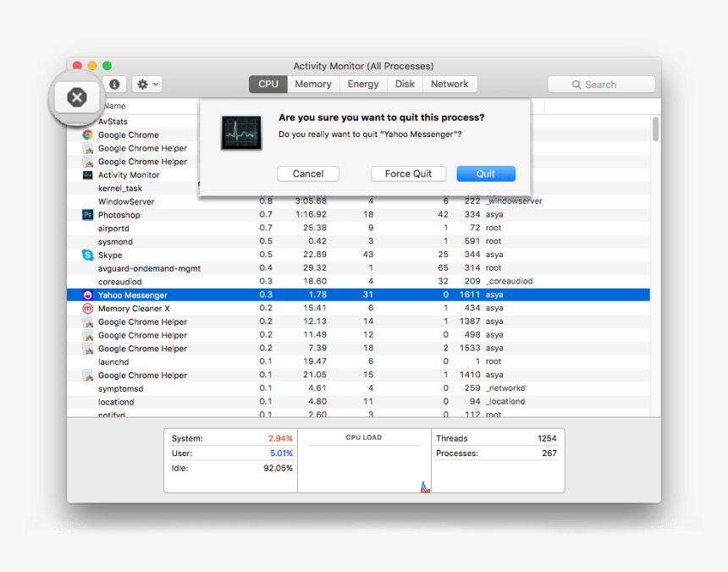Click the Force Quit button
This screenshot has height=572, width=728.
coord(409,174)
